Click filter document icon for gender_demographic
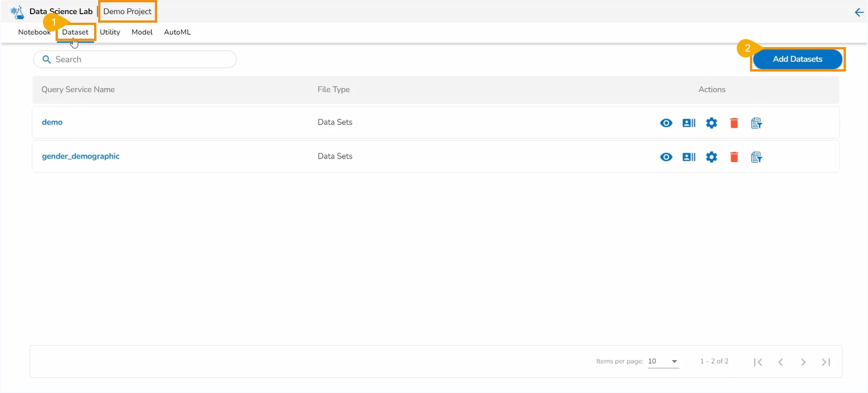This screenshot has height=393, width=868. pyautogui.click(x=756, y=157)
